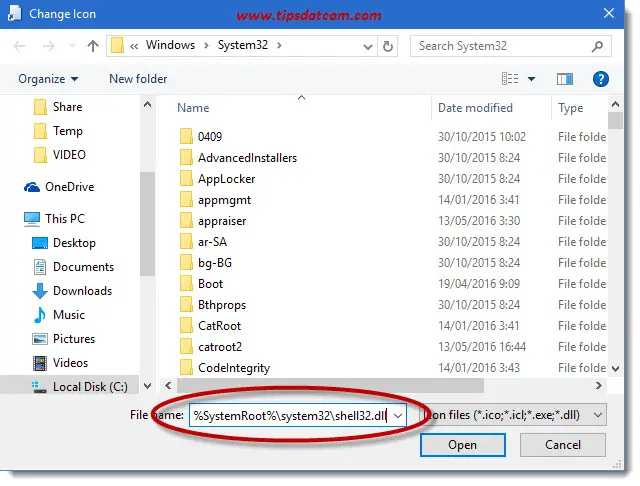
Task: Expand the chevron after System32
Action: click(x=279, y=45)
